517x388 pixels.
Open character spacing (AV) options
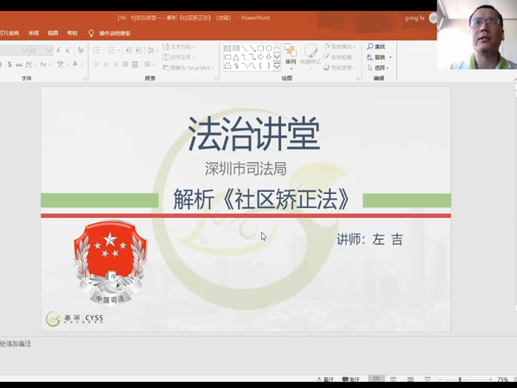30,64
